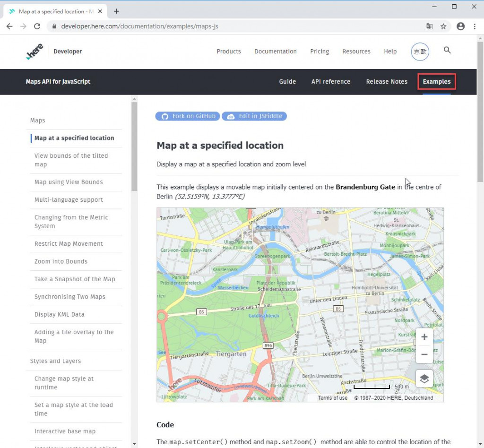The image size is (484, 448).
Task: Open 'Map using View Bounds' example
Action: [x=69, y=182]
